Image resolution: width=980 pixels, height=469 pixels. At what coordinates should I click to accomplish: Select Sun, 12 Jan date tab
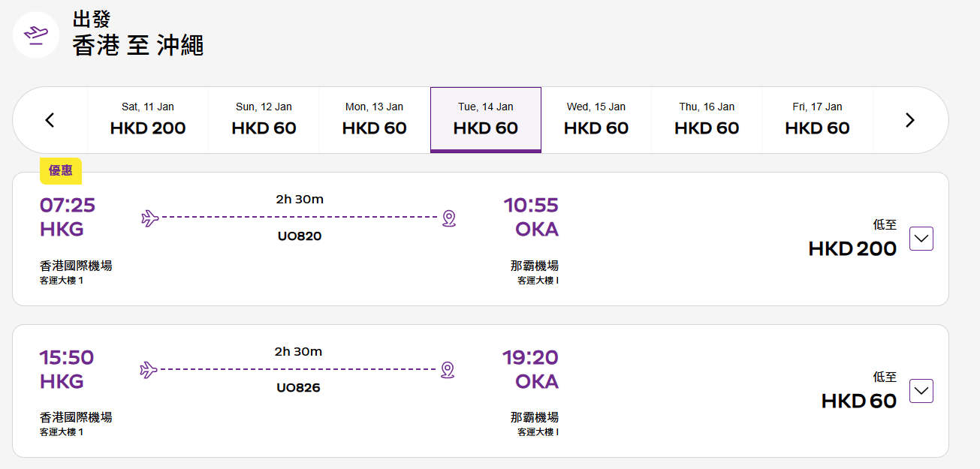coord(264,120)
